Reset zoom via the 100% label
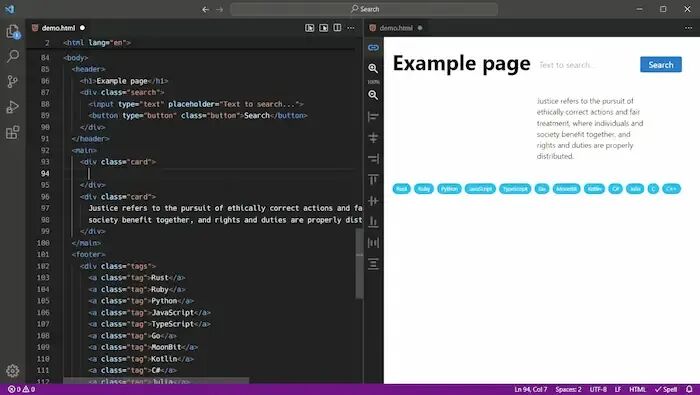 click(373, 82)
